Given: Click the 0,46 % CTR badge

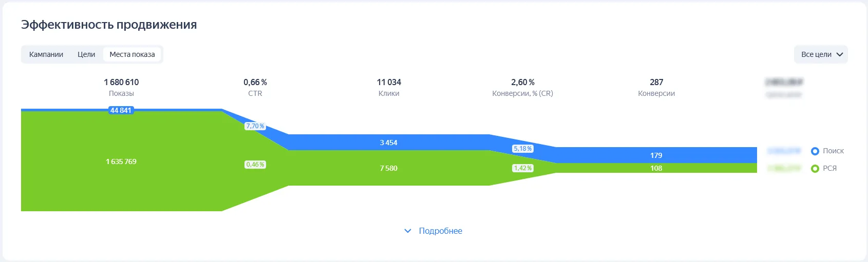Looking at the screenshot, I should (255, 165).
